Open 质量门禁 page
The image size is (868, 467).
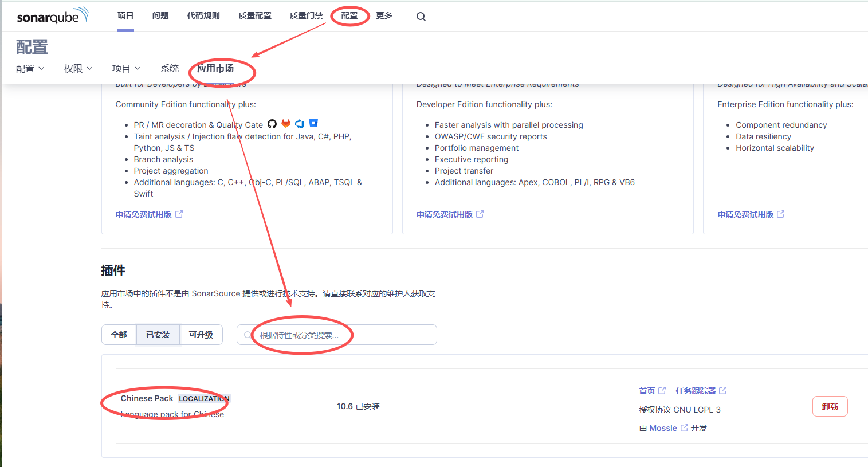tap(307, 15)
